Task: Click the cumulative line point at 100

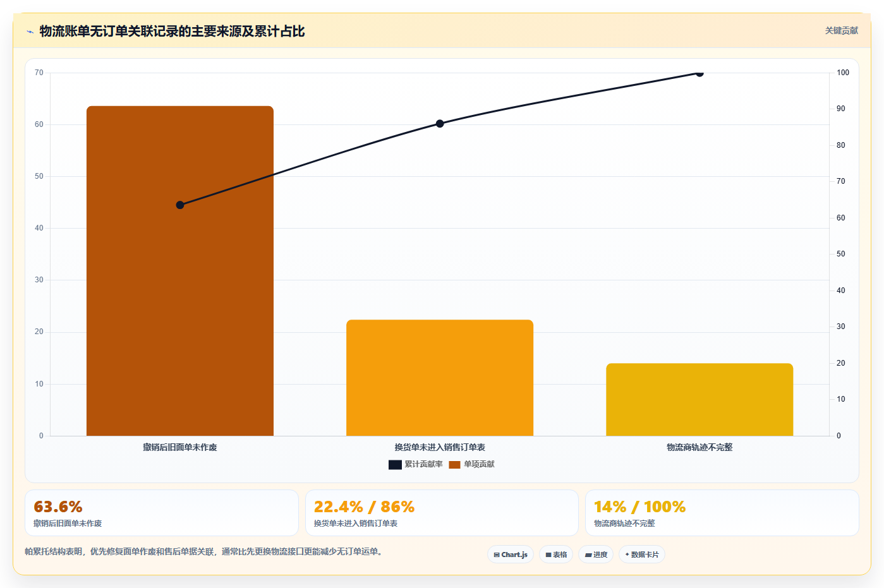Action: (x=699, y=73)
